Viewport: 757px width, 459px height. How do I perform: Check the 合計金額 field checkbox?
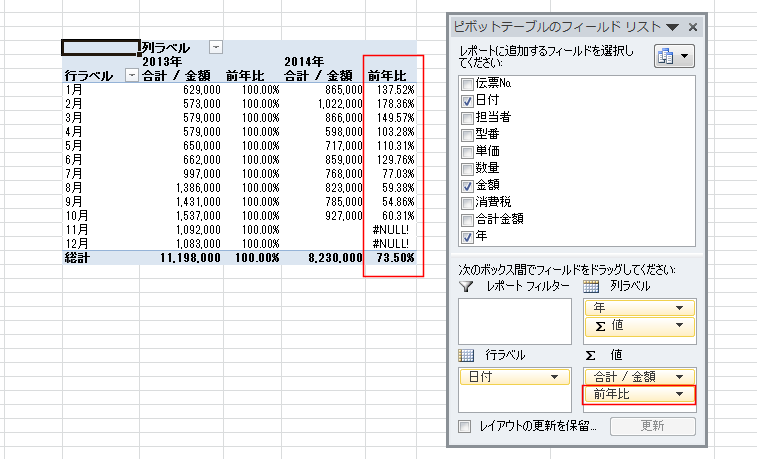(x=467, y=220)
